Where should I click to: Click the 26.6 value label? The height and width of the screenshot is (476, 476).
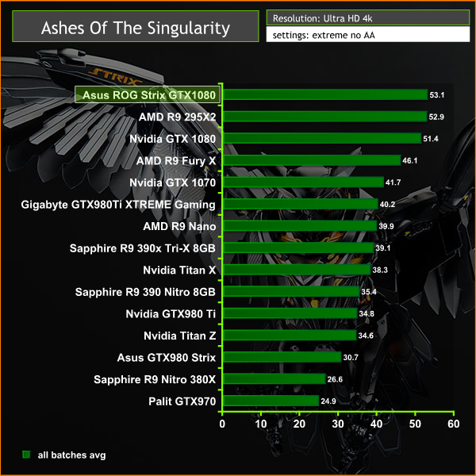335,379
